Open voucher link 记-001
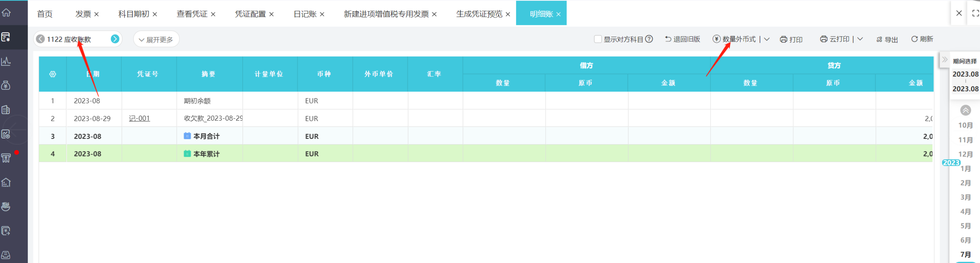980x263 pixels. [x=139, y=118]
